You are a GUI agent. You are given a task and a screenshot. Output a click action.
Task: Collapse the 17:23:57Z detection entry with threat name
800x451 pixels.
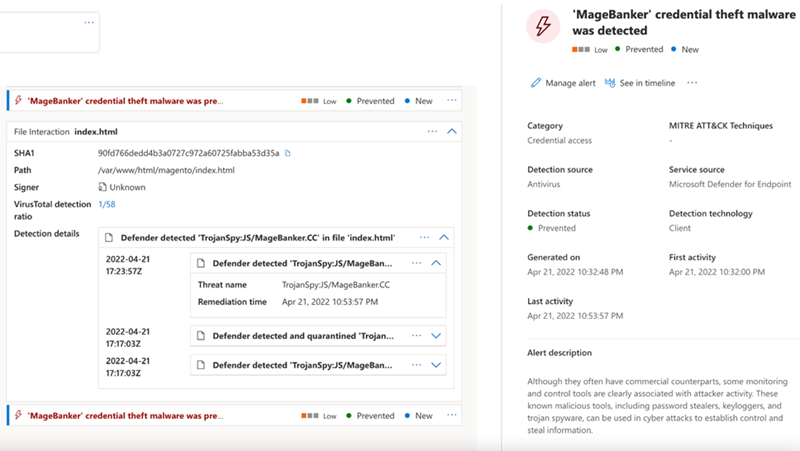click(x=436, y=263)
